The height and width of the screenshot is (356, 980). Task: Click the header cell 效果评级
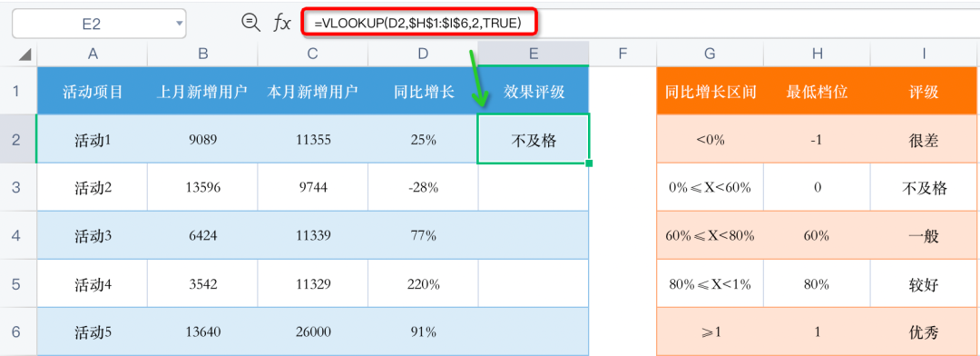[x=534, y=91]
